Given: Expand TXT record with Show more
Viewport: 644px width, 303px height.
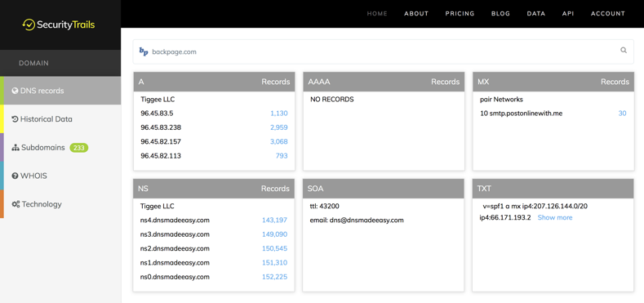Looking at the screenshot, I should click(x=555, y=217).
